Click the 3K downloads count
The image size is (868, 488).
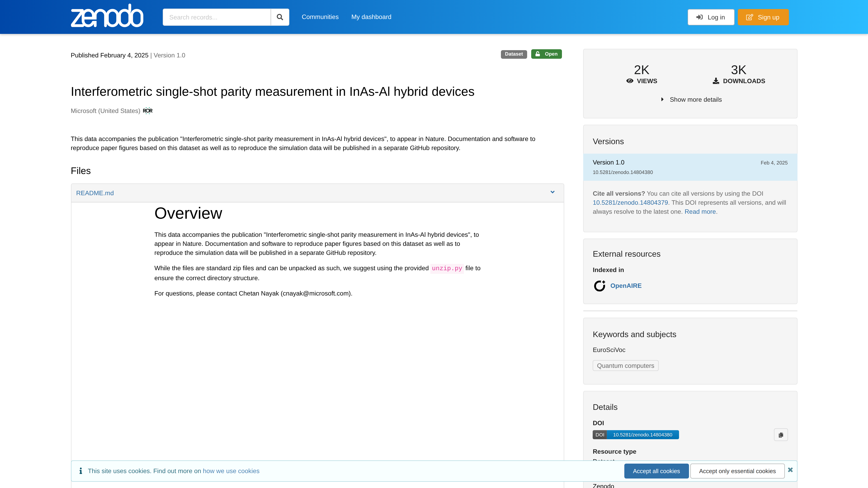point(739,70)
